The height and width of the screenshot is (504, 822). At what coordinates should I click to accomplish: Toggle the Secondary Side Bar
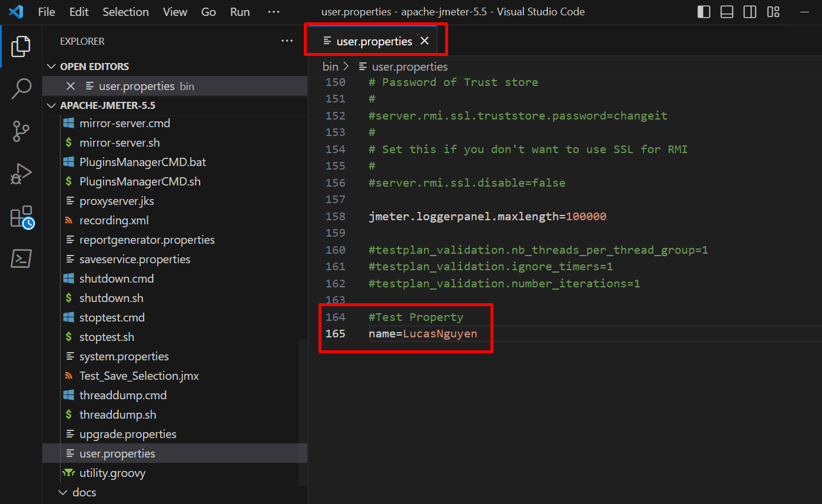pyautogui.click(x=750, y=11)
